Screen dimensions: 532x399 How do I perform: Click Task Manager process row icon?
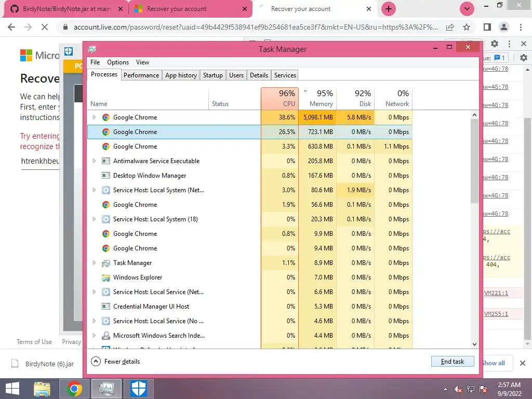[x=106, y=262]
